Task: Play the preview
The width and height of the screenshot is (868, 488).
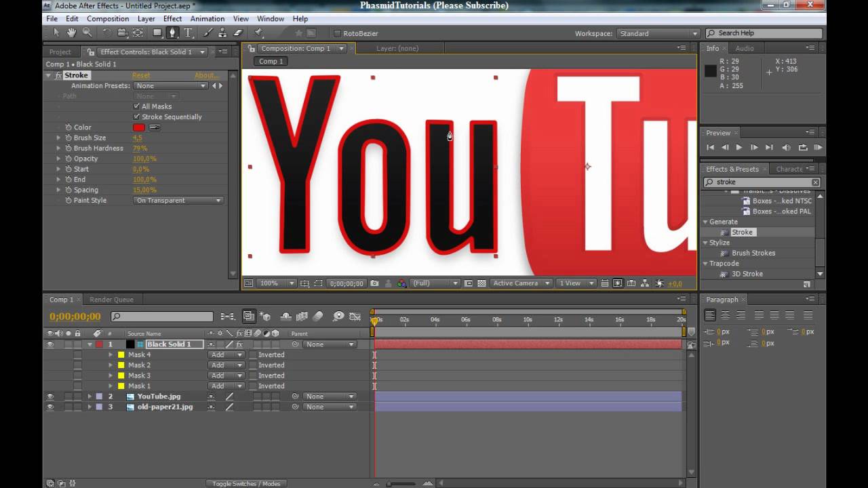Action: [739, 147]
